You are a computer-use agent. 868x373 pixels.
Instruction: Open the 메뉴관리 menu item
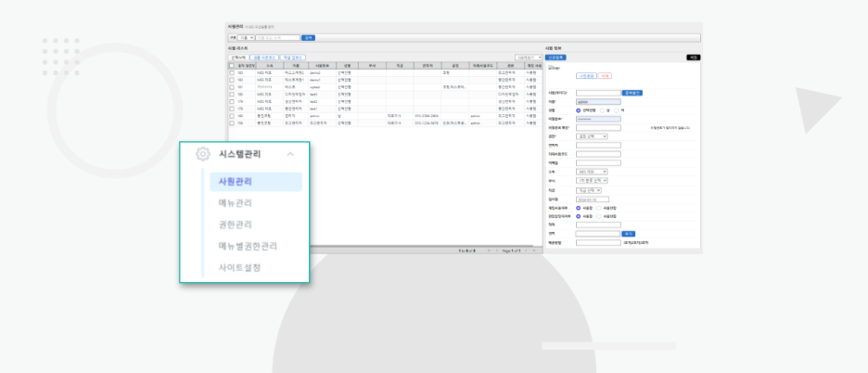(236, 203)
